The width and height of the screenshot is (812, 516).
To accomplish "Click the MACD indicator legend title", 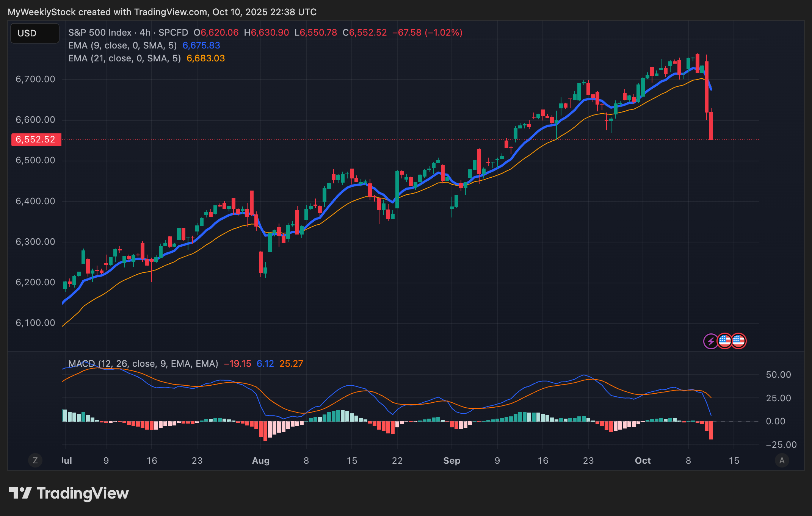I will (x=143, y=364).
